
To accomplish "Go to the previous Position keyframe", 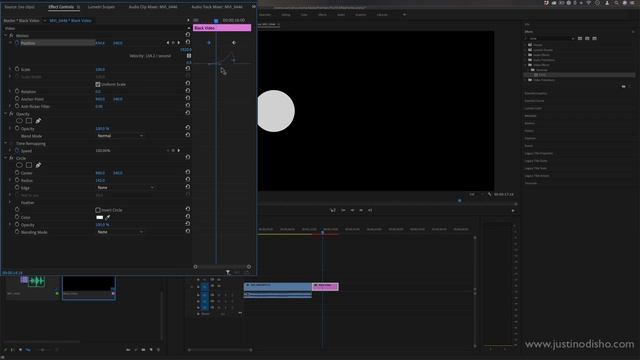I will (167, 43).
